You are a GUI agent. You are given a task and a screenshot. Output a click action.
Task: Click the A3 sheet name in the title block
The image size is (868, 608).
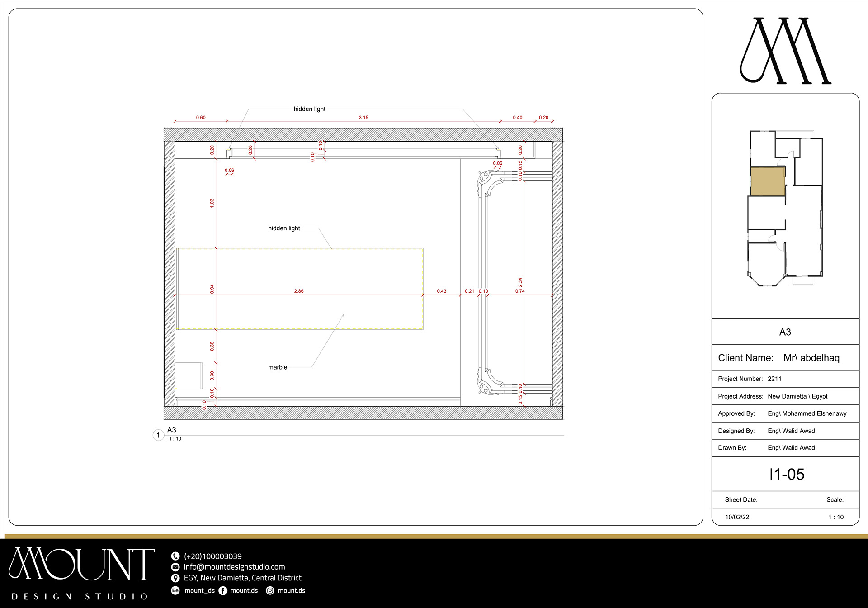click(785, 332)
